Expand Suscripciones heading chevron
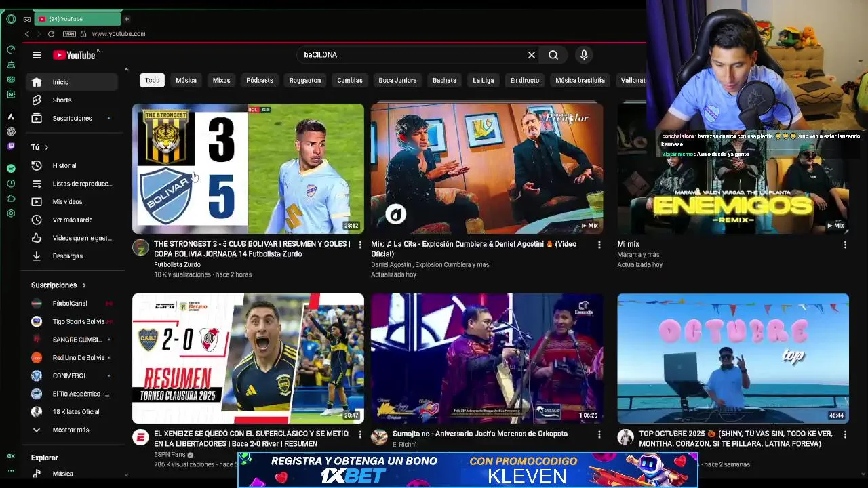This screenshot has height=488, width=868. coord(83,285)
